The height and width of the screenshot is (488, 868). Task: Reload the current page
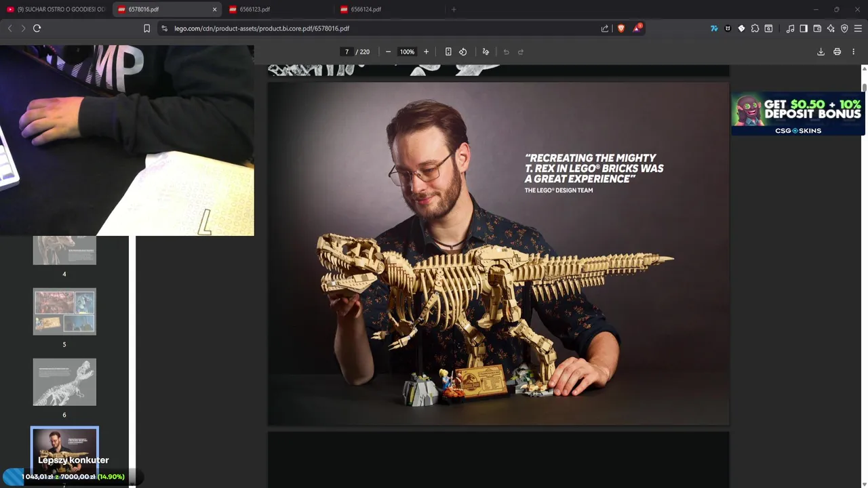click(37, 28)
